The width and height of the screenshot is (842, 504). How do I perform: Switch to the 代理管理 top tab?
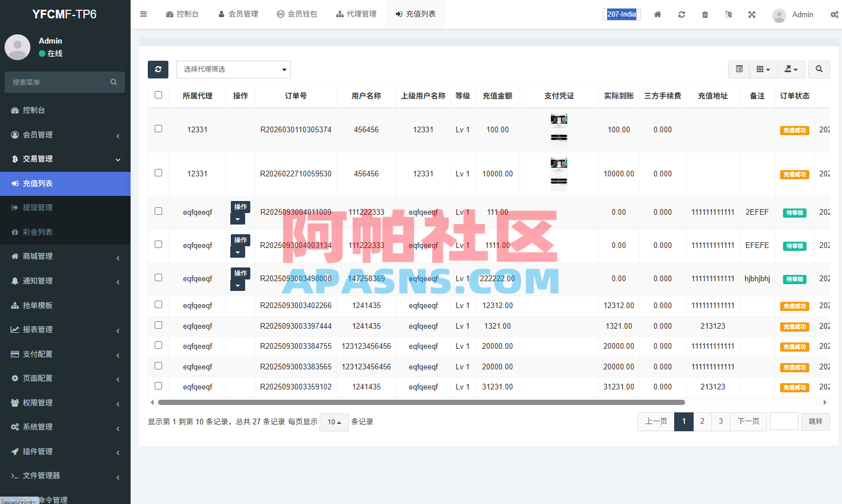click(x=356, y=14)
